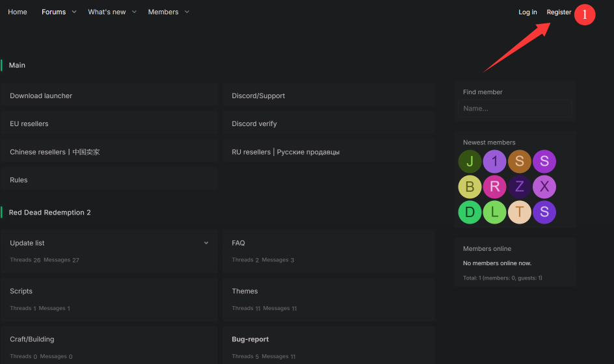Open the Discord verify section
Image resolution: width=614 pixels, height=364 pixels.
254,123
